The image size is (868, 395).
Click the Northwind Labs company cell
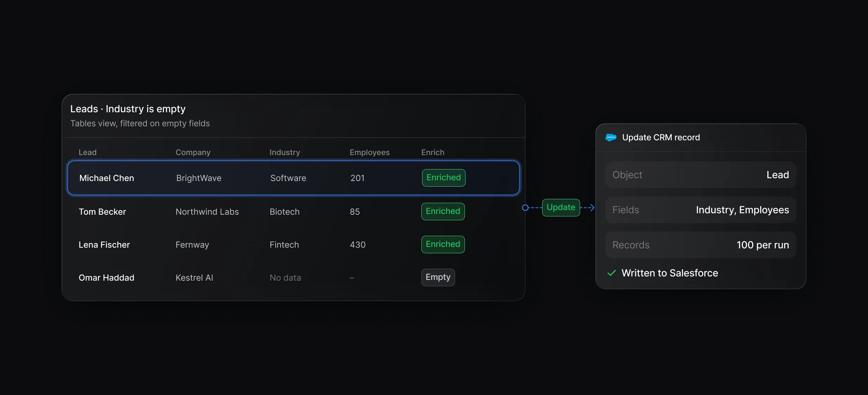[207, 212]
